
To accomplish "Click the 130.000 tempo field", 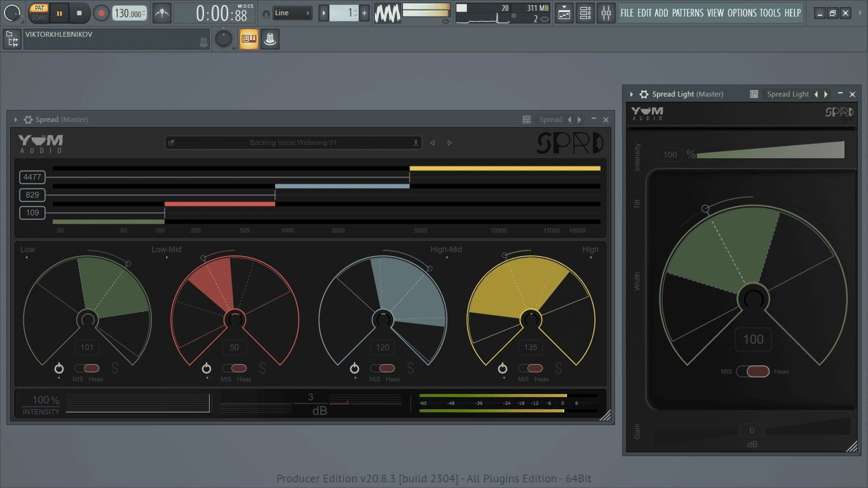I will pyautogui.click(x=129, y=13).
